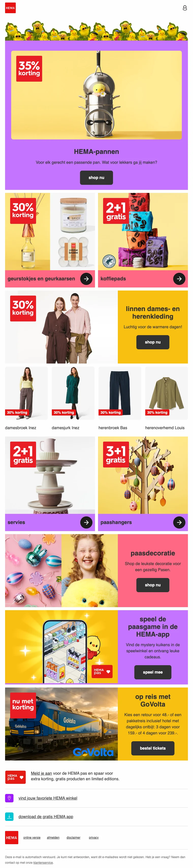Click the speel mee button
Screen dimensions: 193x868
click(x=153, y=672)
